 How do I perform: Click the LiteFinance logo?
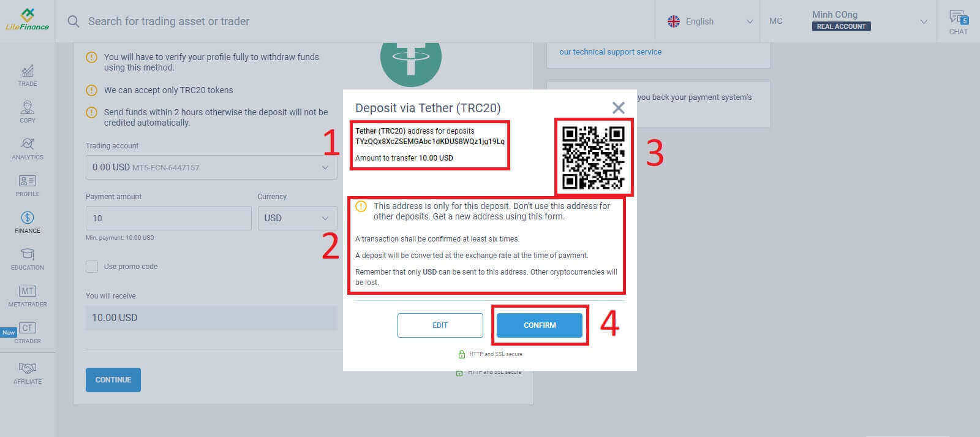[27, 20]
